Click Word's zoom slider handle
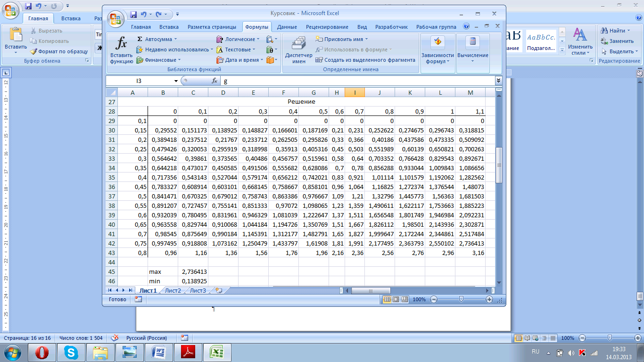 coord(610,338)
